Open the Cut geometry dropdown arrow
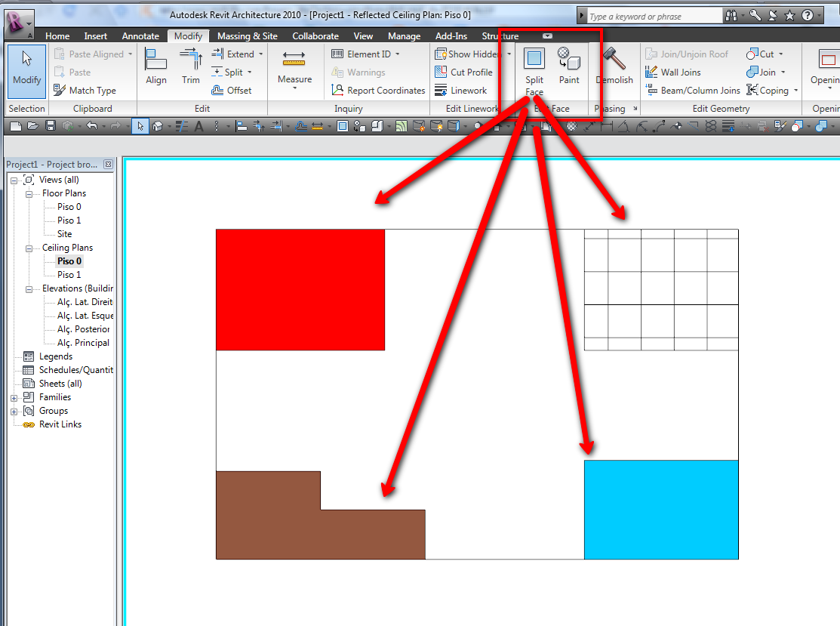Screen dimensions: 840x626 point(780,54)
